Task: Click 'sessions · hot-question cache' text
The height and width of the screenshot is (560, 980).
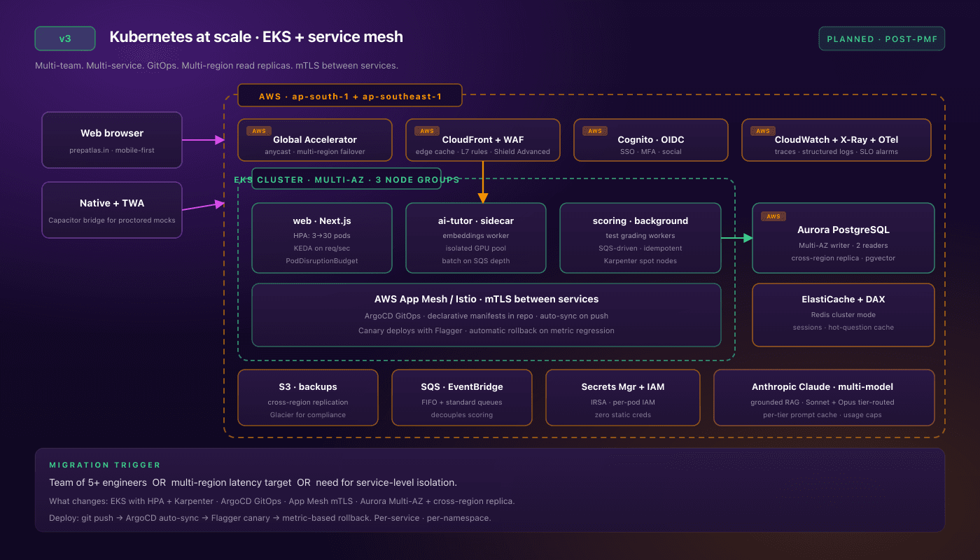Action: tap(843, 327)
